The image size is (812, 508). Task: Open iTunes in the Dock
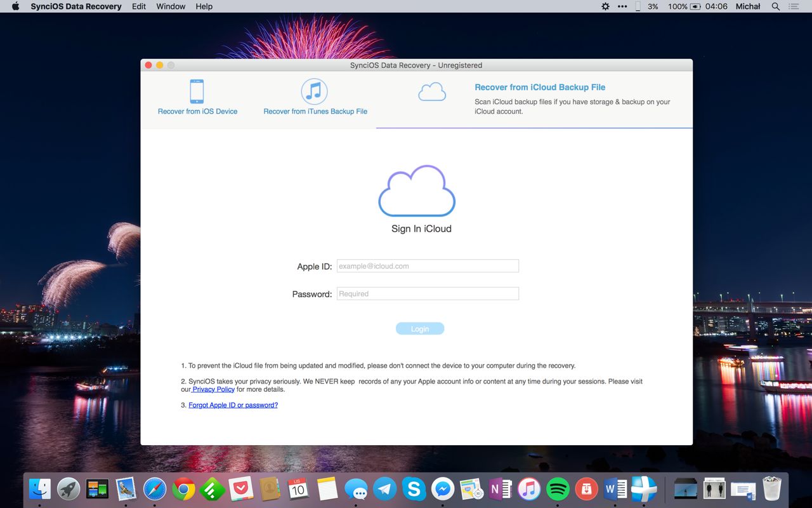529,489
